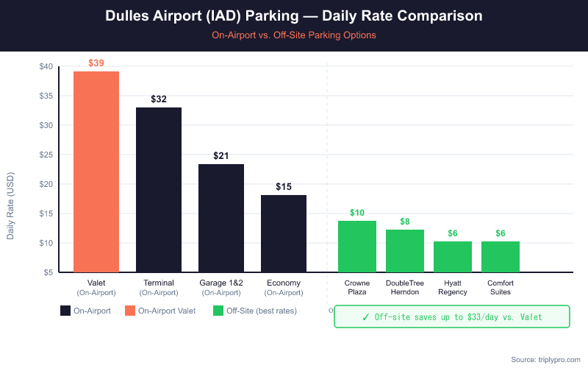Click the dark On-Airport legend swatch
Image resolution: width=588 pixels, height=368 pixels.
pyautogui.click(x=66, y=311)
